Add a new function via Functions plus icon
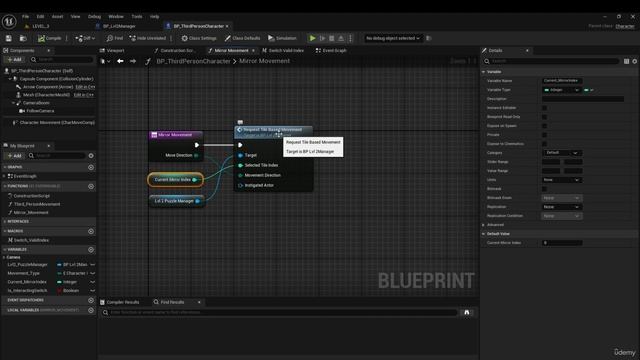640x360 pixels. click(91, 186)
